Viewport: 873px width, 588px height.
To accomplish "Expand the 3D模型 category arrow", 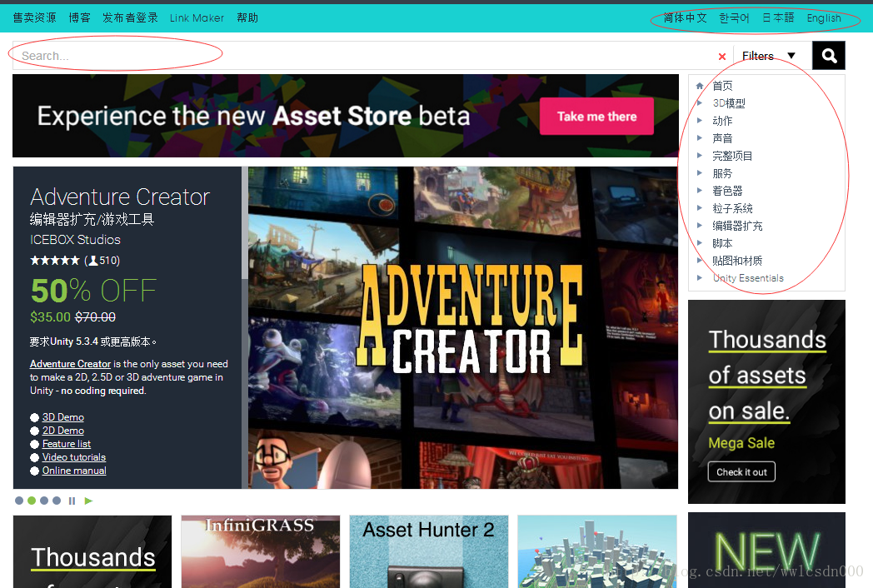I will [700, 103].
